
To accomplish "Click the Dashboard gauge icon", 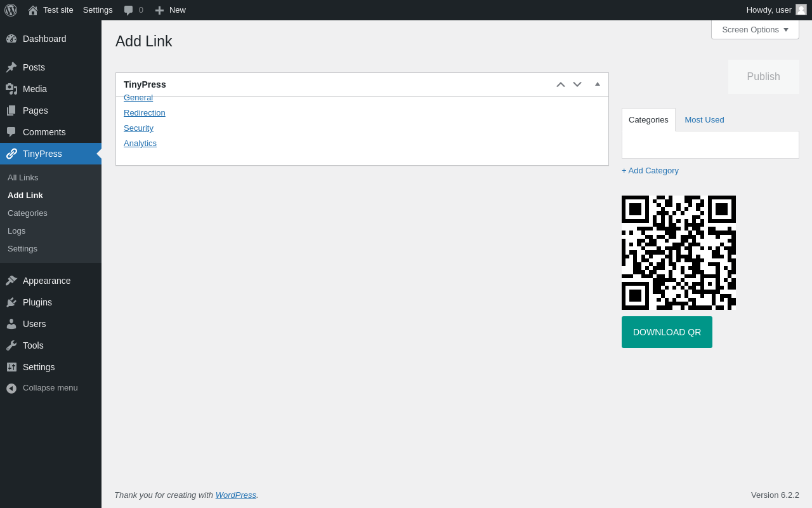I will [11, 39].
